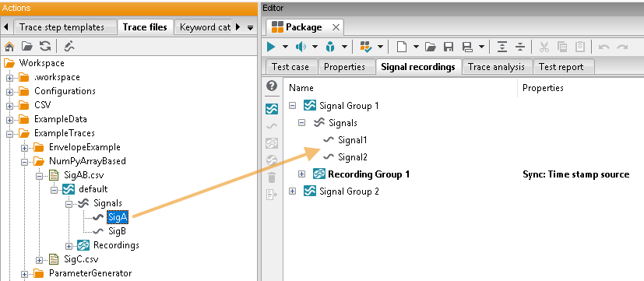
Task: Refresh the trace files tree
Action: pos(44,46)
